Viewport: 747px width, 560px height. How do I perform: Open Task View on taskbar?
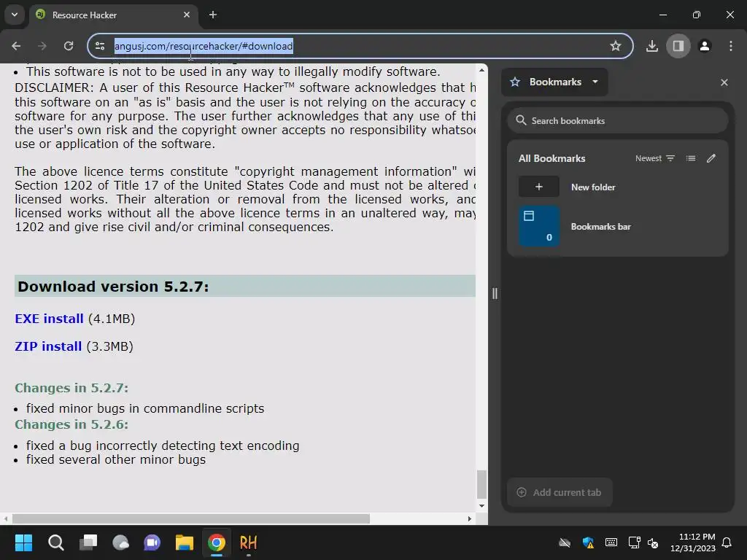point(88,542)
